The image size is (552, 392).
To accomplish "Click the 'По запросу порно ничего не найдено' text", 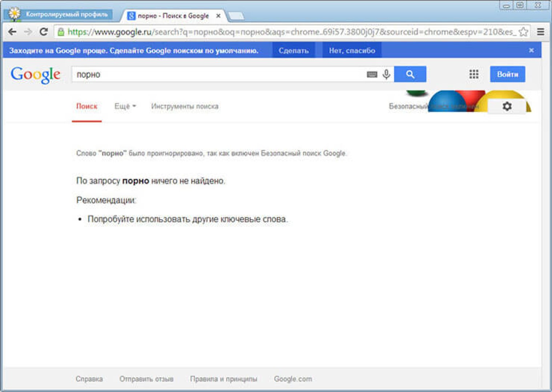I will coord(150,181).
